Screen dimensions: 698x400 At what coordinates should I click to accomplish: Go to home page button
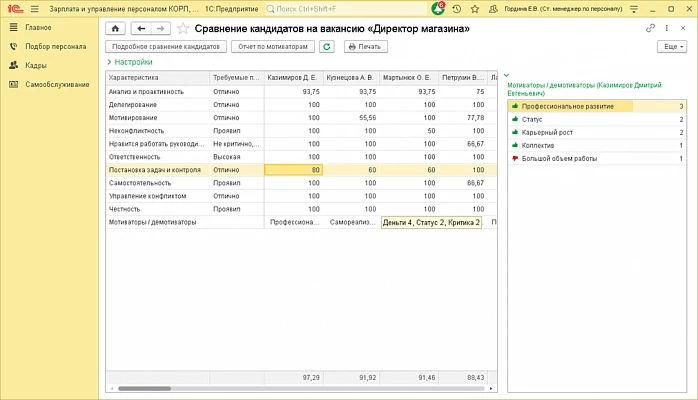(115, 28)
